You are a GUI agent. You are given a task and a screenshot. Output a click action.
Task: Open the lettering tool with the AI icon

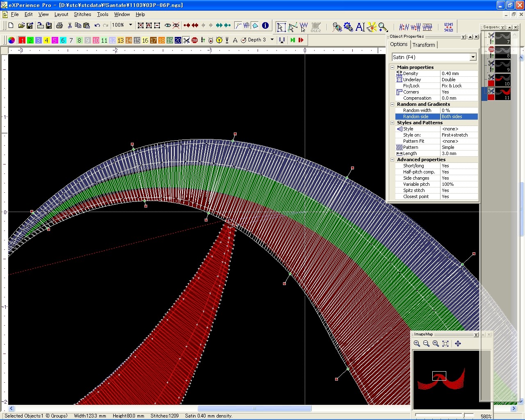[x=360, y=27]
